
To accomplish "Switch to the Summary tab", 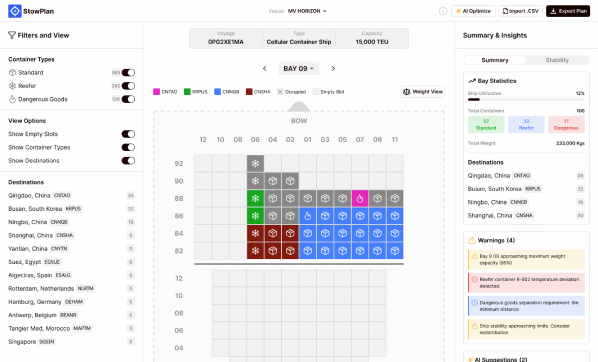I will pyautogui.click(x=495, y=60).
